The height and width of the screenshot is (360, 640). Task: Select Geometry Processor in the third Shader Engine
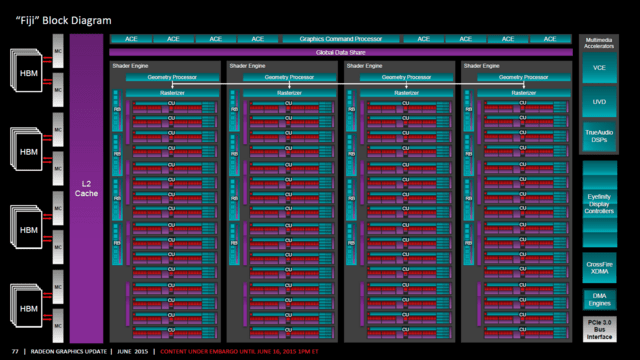coord(407,77)
